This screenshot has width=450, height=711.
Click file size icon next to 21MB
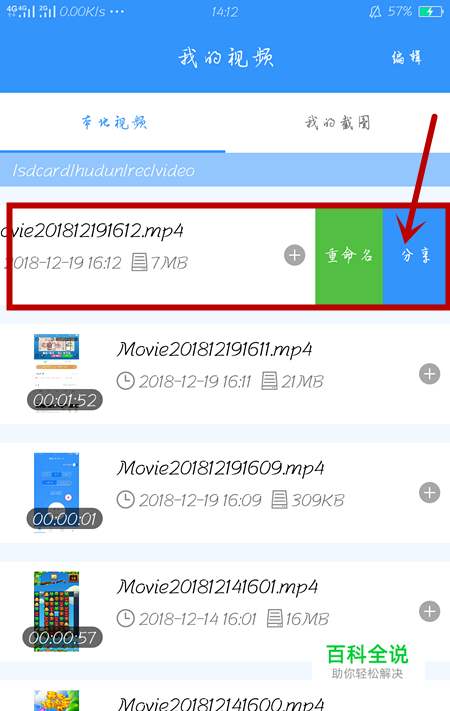pyautogui.click(x=269, y=381)
